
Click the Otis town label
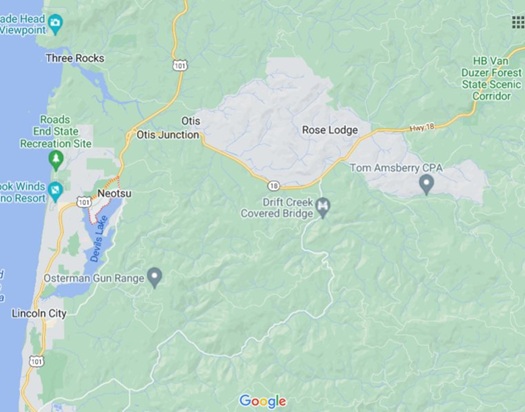click(x=191, y=121)
